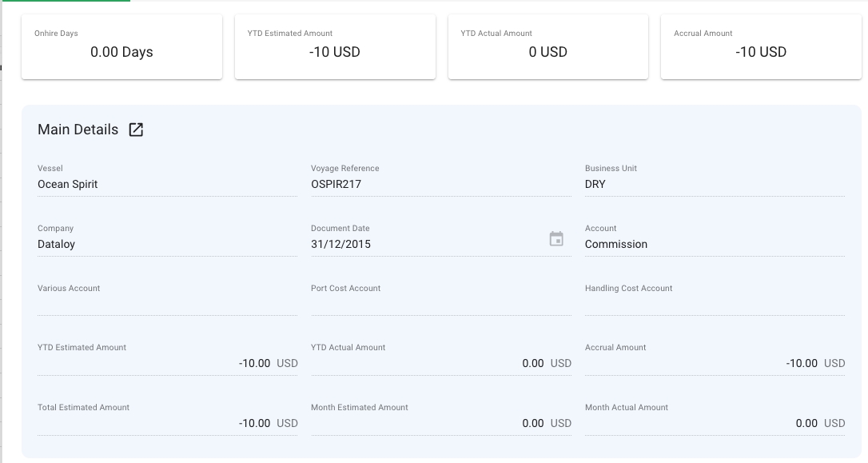This screenshot has width=868, height=463.
Task: Select the Total Estimated Amount field
Action: coord(166,423)
